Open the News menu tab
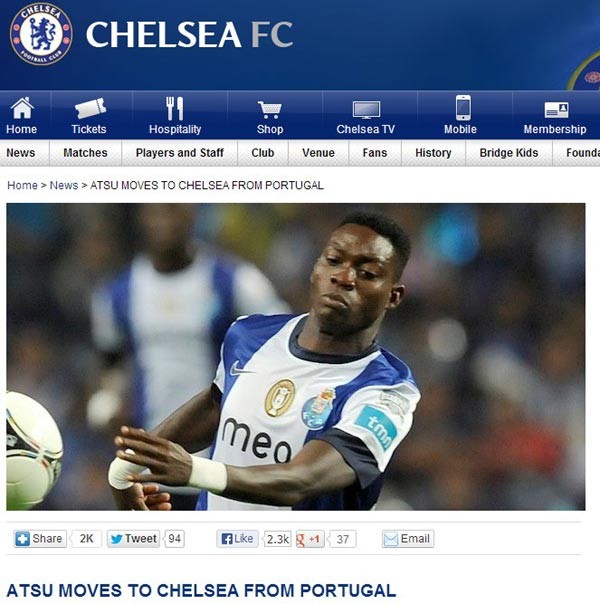Screen dimensions: 600x604 21,153
